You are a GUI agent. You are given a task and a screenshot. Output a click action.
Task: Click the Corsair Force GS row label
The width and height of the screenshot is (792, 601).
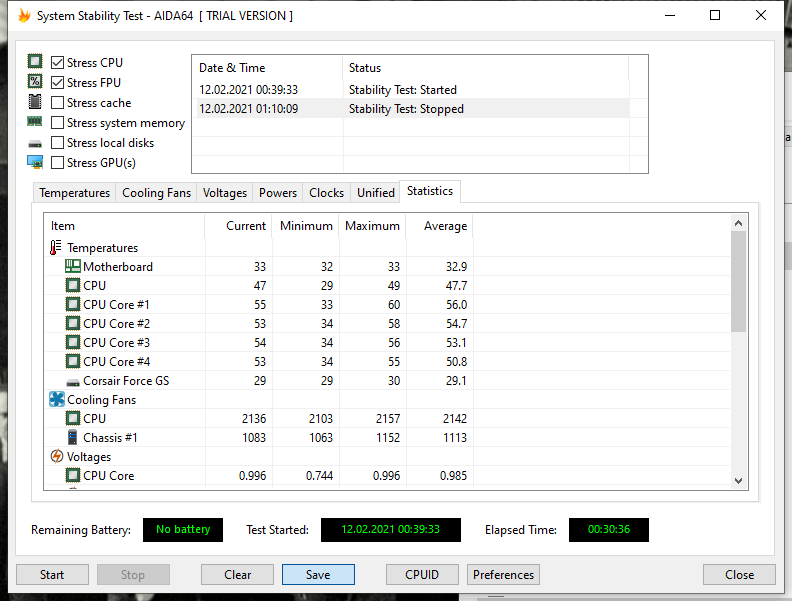pos(126,381)
